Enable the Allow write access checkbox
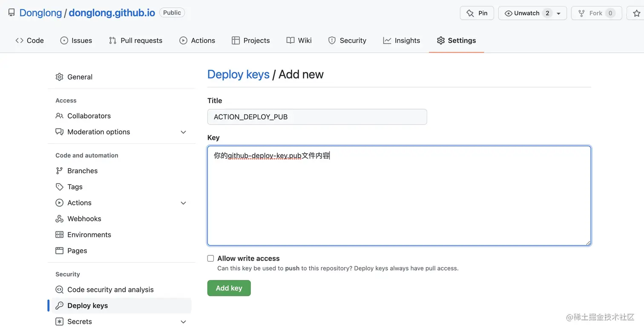The image size is (644, 331). point(210,258)
